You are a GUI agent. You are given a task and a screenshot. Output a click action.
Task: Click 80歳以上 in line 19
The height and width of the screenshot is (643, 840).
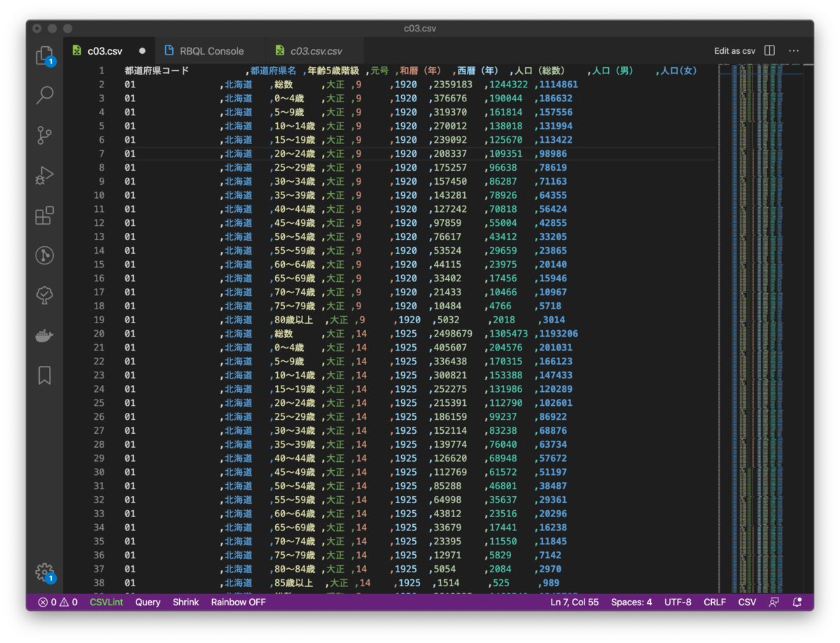pyautogui.click(x=293, y=320)
